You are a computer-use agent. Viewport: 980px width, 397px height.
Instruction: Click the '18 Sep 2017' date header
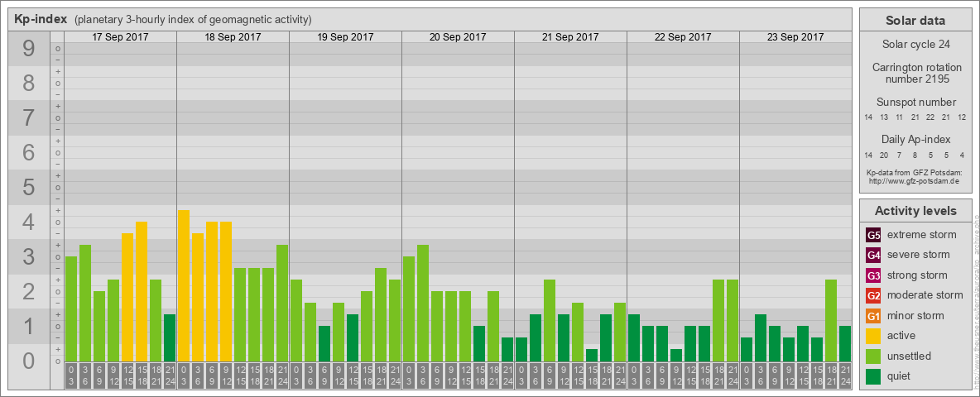[x=233, y=37]
